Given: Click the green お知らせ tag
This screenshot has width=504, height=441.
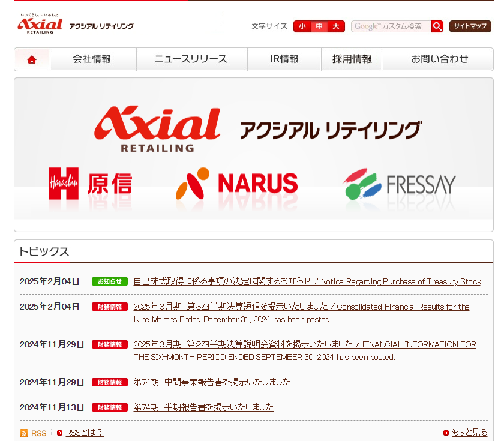Looking at the screenshot, I should point(110,281).
